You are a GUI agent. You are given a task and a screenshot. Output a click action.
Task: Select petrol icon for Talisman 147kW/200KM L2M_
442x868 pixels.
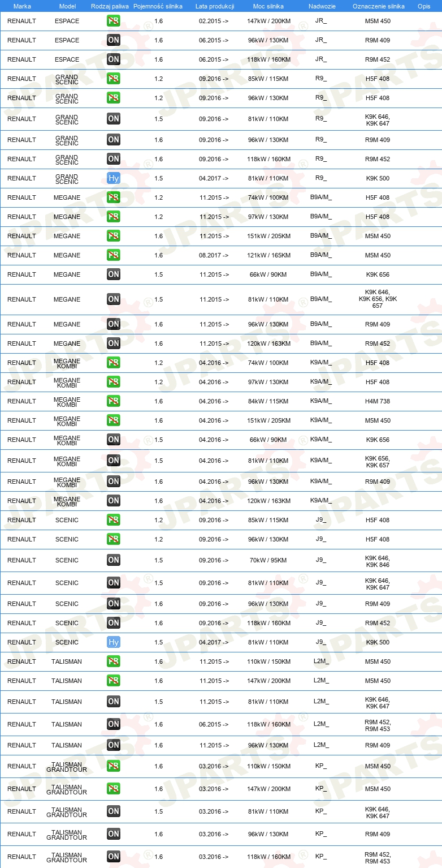pyautogui.click(x=114, y=681)
